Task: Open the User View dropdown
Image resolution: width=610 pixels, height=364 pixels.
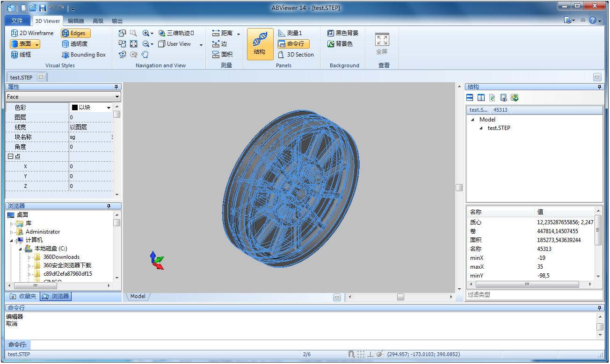Action: (201, 44)
